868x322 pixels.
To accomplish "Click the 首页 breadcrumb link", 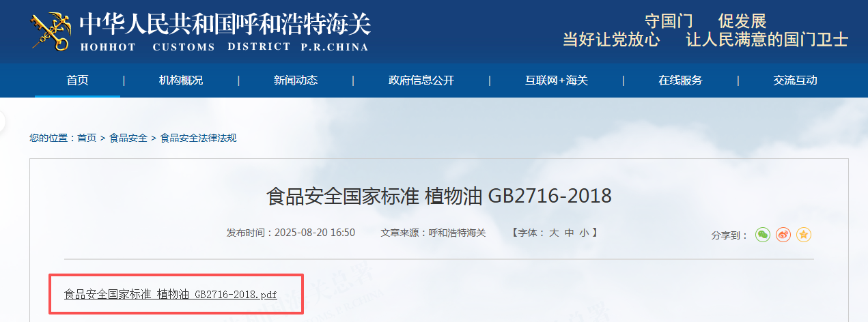I will [87, 138].
